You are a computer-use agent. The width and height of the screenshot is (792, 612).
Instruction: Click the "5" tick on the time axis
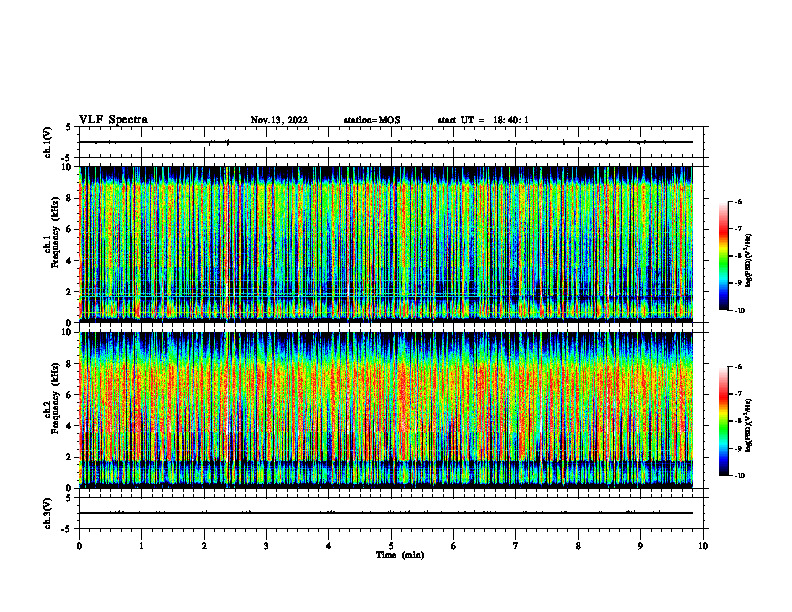coord(391,545)
